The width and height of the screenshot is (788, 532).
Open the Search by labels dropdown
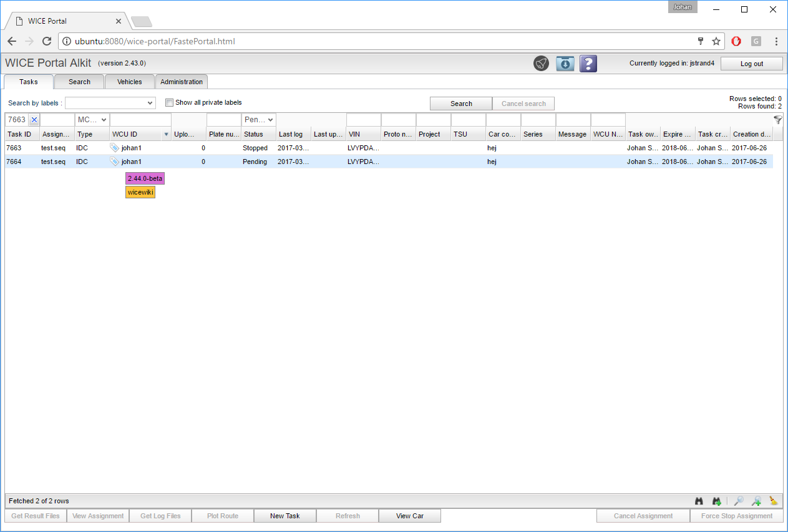point(110,103)
